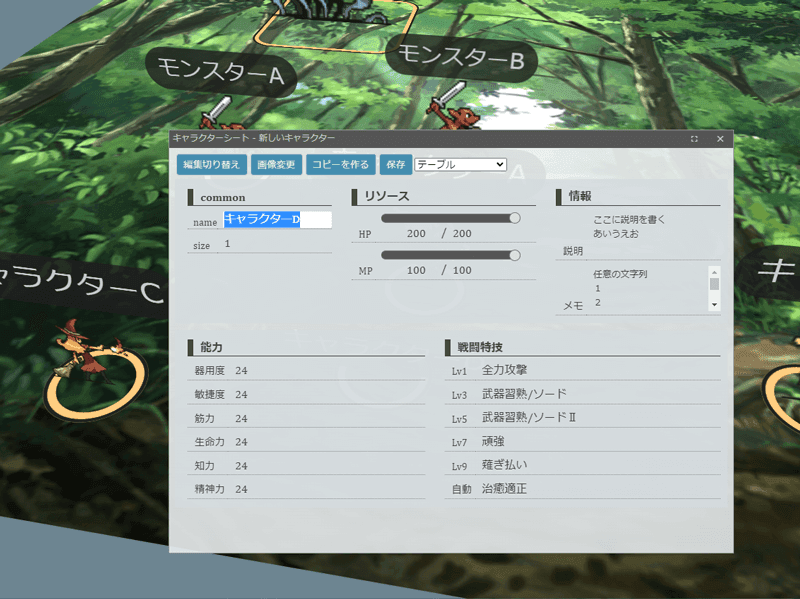This screenshot has width=800, height=599.
Task: Select the Monster B sword character token
Action: (453, 106)
